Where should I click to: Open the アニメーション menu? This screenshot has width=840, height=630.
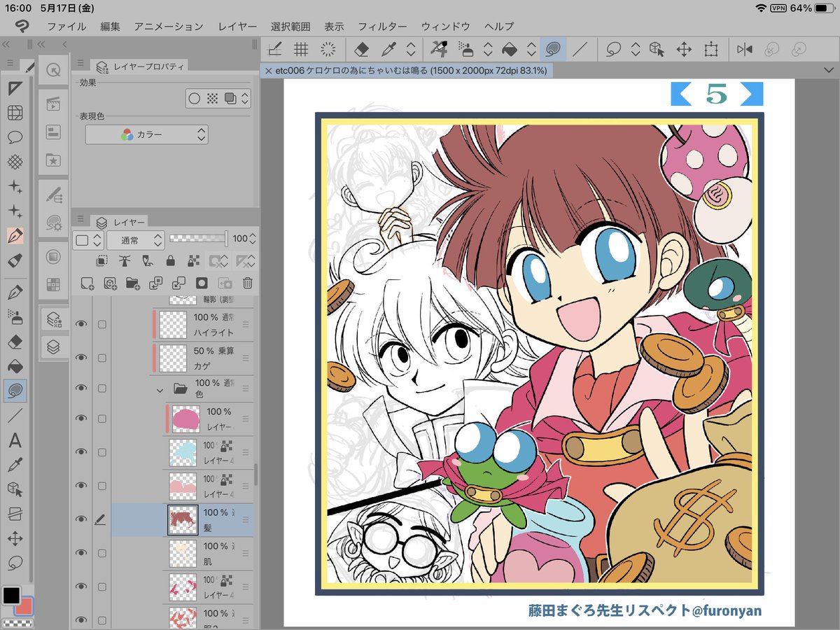pos(169,27)
